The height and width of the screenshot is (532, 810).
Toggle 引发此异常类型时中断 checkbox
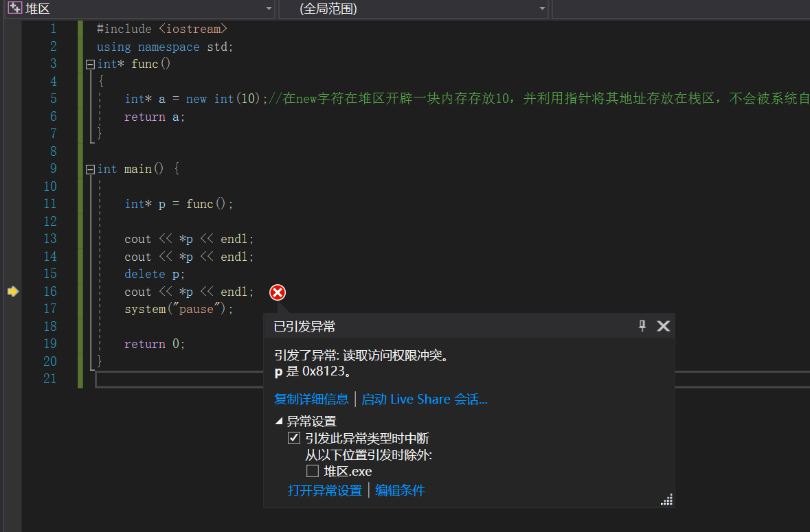tap(294, 438)
